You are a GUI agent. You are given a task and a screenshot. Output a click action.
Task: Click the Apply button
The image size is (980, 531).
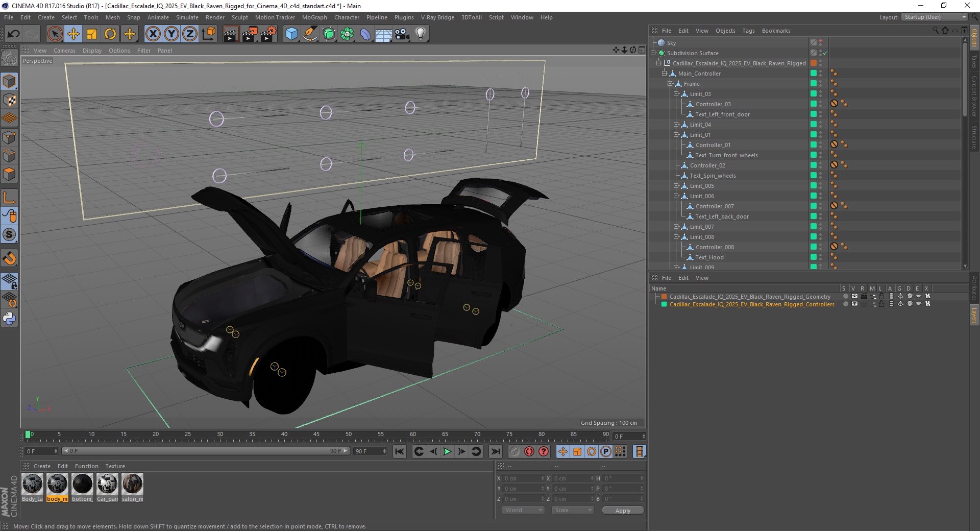(x=623, y=510)
